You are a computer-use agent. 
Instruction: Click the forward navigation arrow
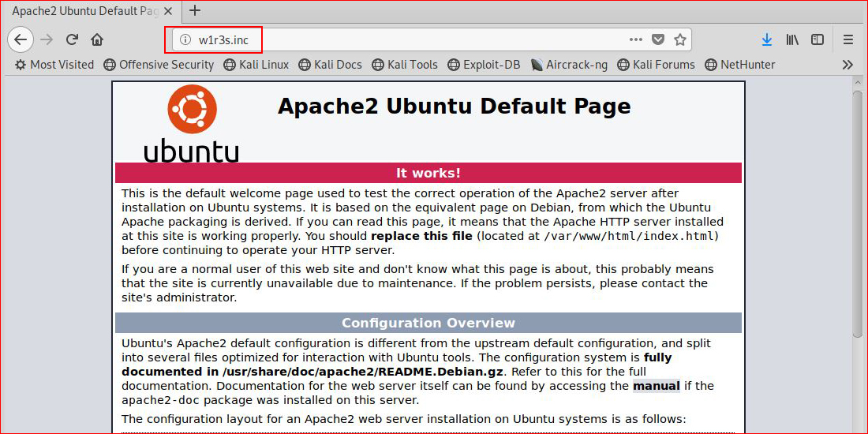tap(47, 40)
